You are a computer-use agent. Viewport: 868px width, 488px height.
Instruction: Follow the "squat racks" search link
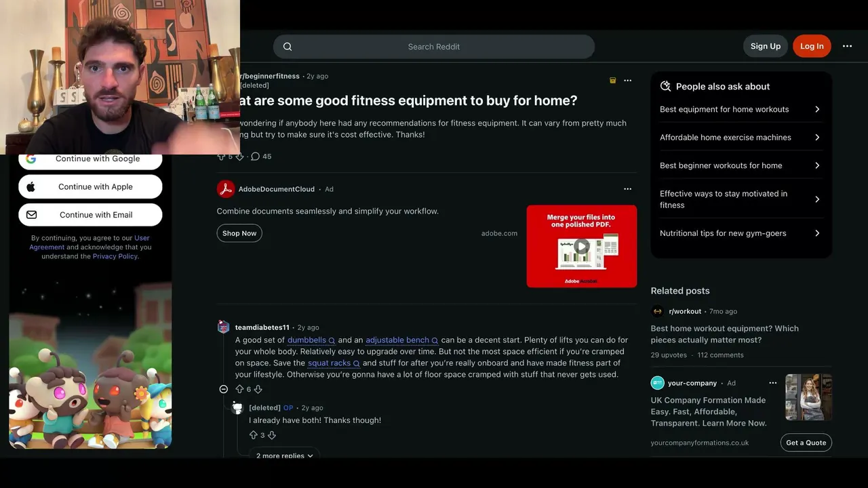(334, 363)
